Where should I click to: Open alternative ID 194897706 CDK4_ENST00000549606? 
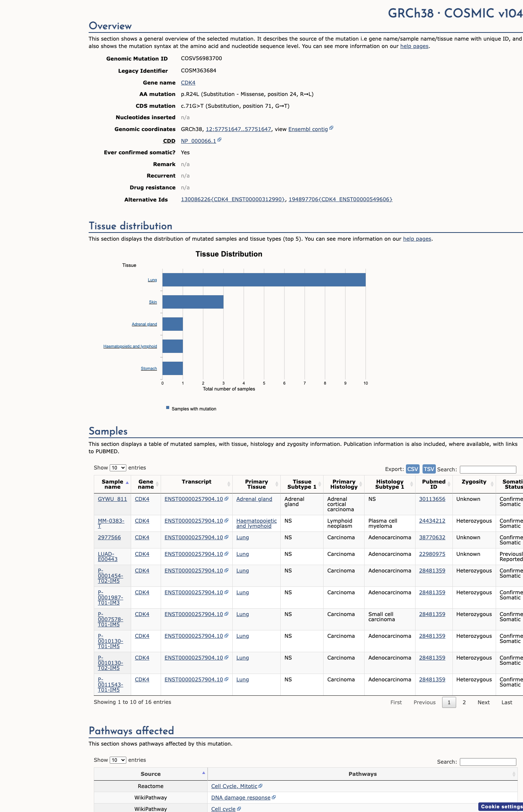coord(341,199)
